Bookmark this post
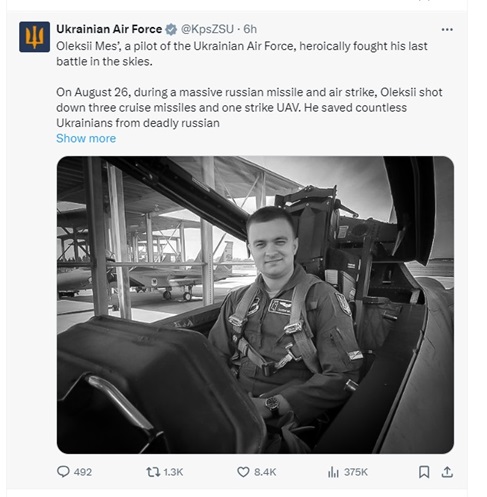The height and width of the screenshot is (497, 487). click(x=424, y=472)
